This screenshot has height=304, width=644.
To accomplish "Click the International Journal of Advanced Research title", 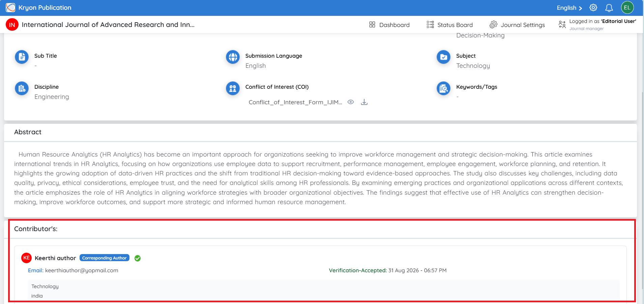I will point(108,25).
